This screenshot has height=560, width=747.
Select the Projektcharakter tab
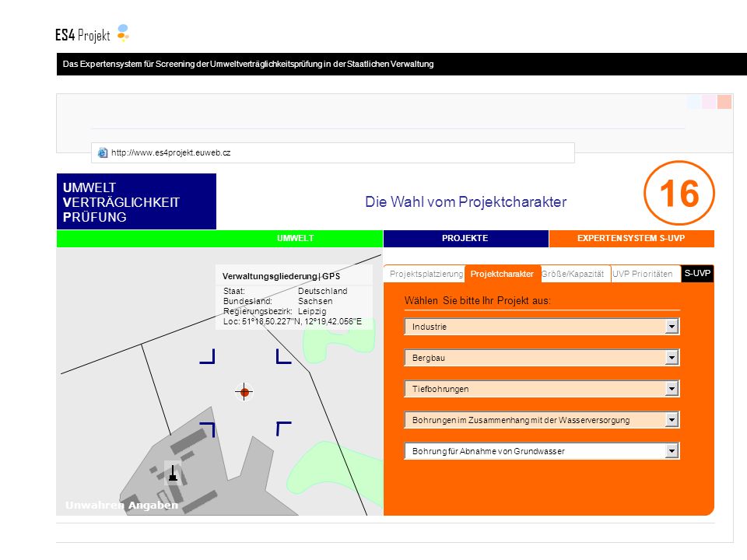502,274
